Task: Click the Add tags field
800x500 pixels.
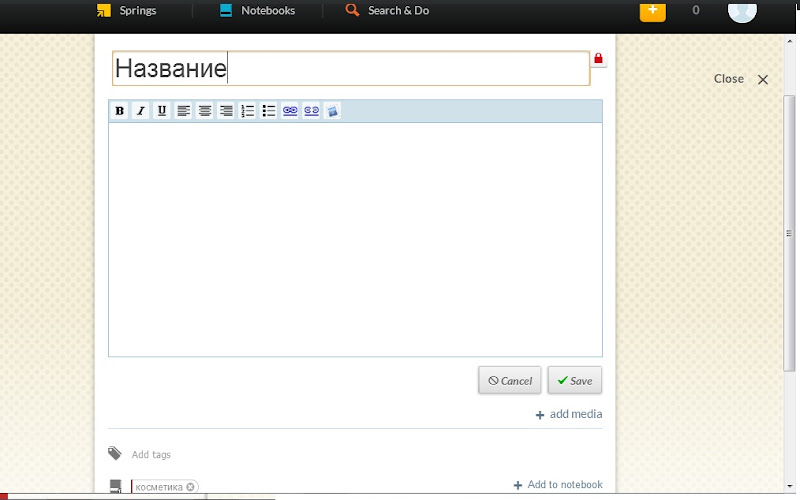Action: pyautogui.click(x=151, y=455)
